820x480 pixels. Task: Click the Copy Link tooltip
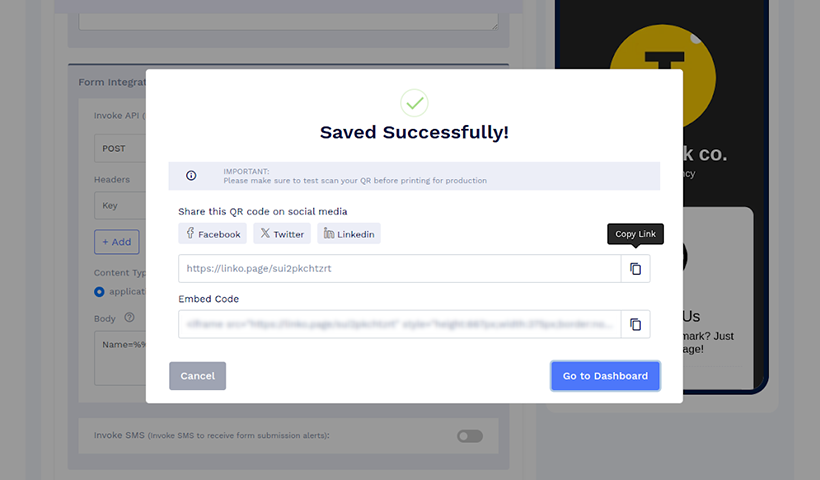point(635,234)
